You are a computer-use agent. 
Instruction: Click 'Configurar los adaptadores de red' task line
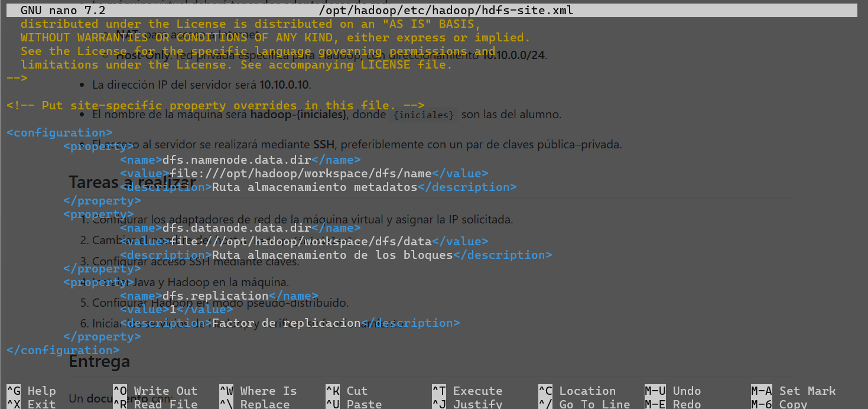tap(302, 220)
